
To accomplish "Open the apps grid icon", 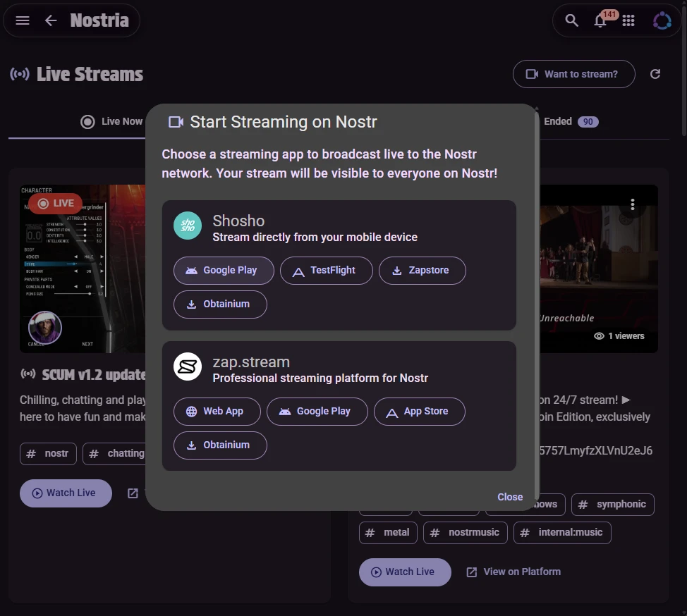I will pyautogui.click(x=628, y=20).
